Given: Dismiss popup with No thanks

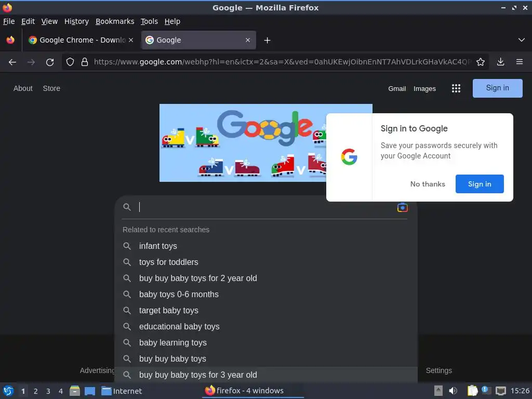Looking at the screenshot, I should tap(428, 184).
